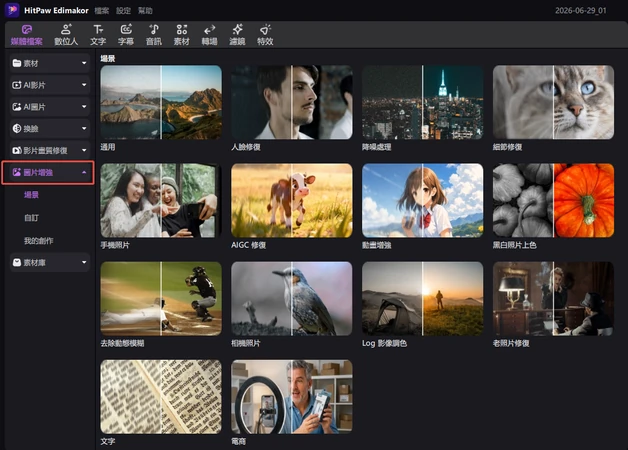The image size is (628, 450).
Task: Collapse the 圖片增強 section
Action: pos(48,173)
